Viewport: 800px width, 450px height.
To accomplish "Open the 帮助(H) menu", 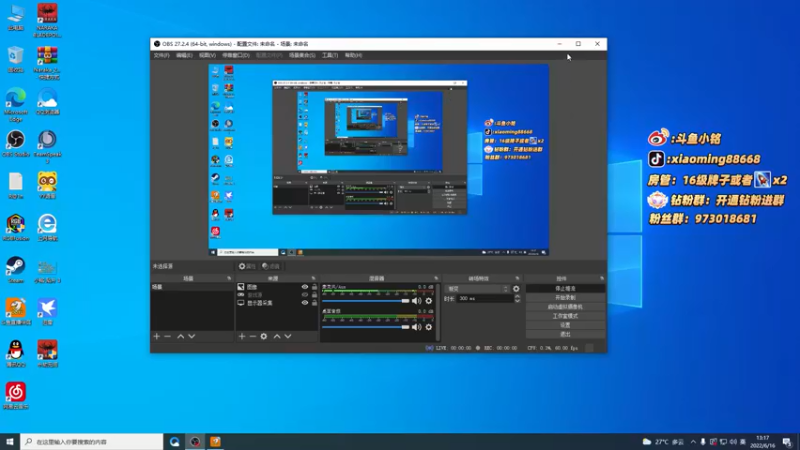I will point(353,55).
